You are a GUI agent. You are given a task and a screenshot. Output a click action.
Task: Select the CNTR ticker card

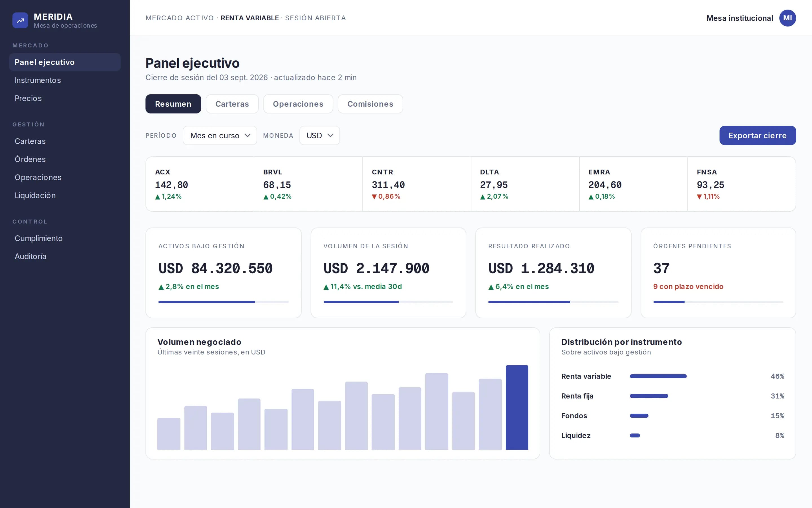pos(417,184)
